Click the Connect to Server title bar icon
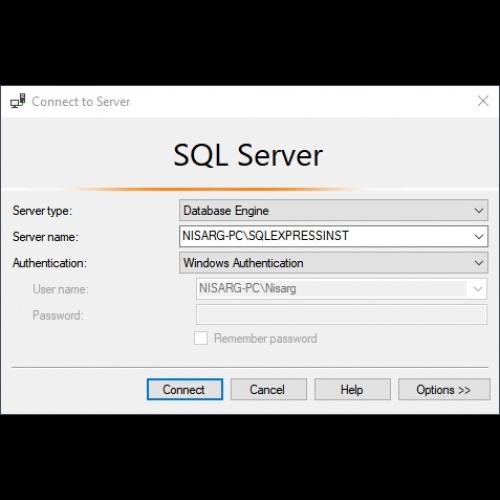Image resolution: width=500 pixels, height=500 pixels. (x=18, y=101)
